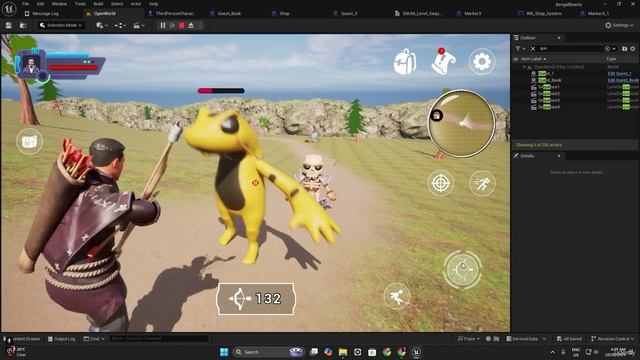Select the Quest_1 actor in the Outliner

pyautogui.click(x=546, y=73)
